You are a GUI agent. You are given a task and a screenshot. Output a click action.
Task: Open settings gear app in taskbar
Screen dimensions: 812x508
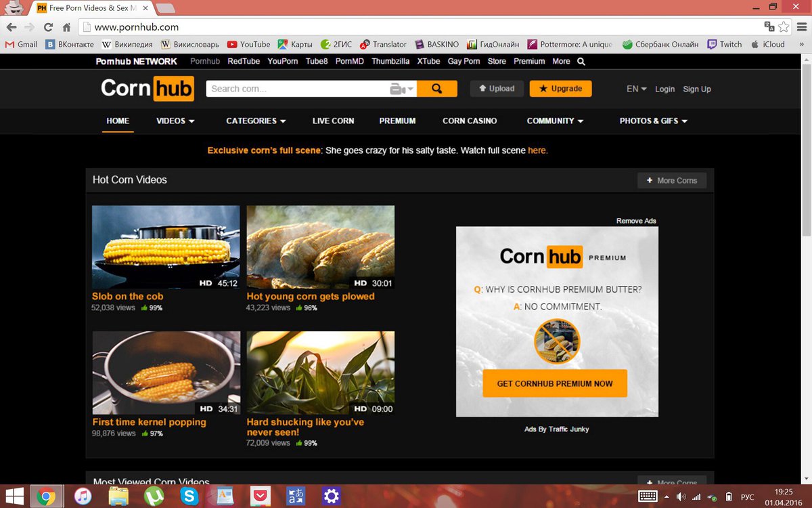point(331,496)
